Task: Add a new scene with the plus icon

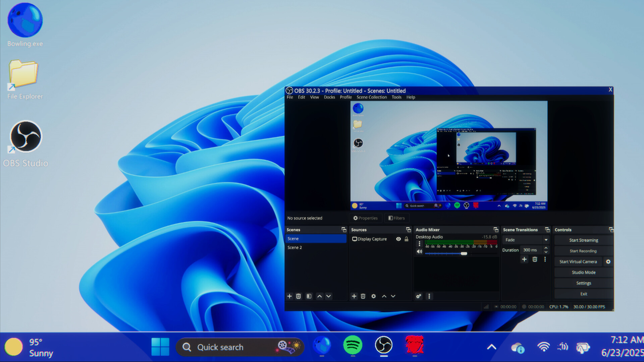Action: 289,296
